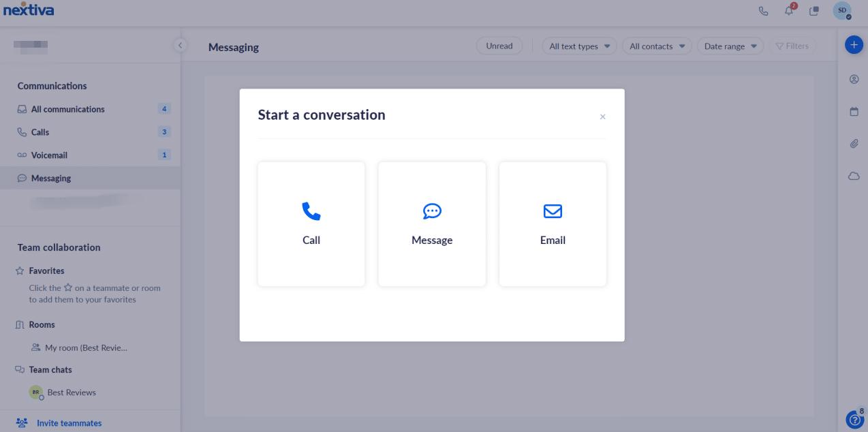
Task: Open the cloud icon in right sidebar
Action: point(854,176)
